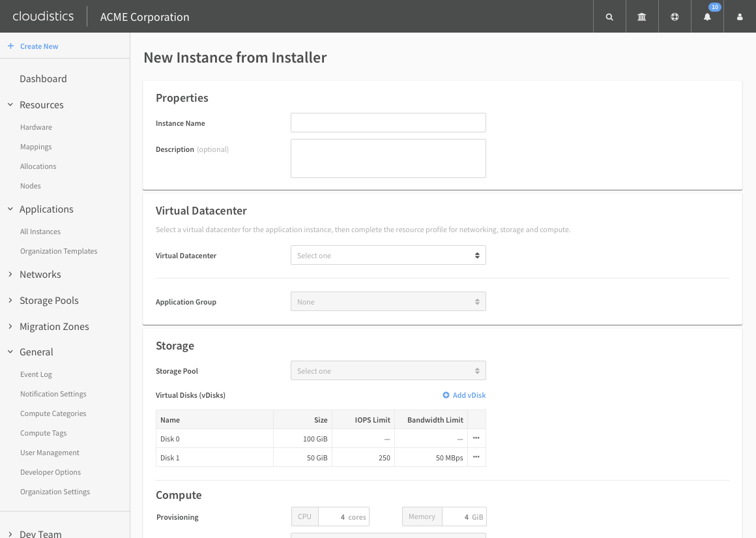The image size is (756, 538).
Task: Collapse the General section chevron
Action: 10,351
